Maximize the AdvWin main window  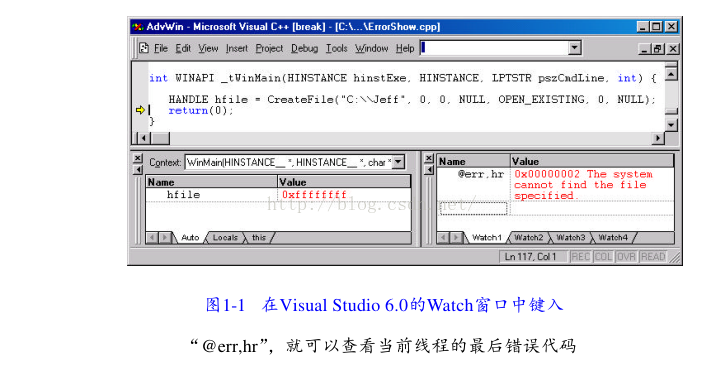tap(656, 27)
